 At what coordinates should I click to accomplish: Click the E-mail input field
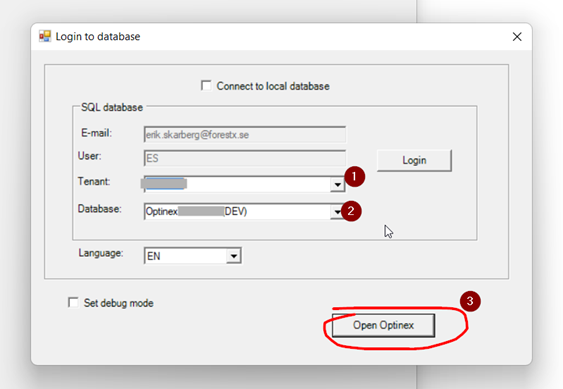[x=245, y=135]
